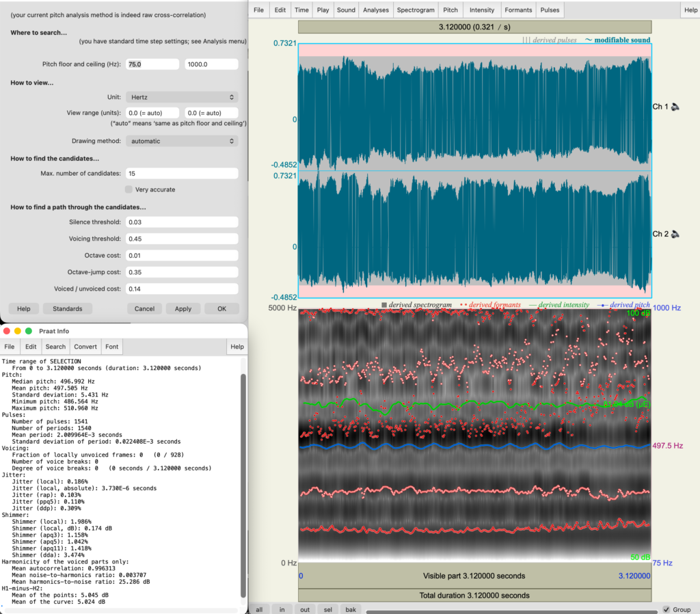Open the Convert menu in Praat Info
700x614 pixels.
[85, 347]
